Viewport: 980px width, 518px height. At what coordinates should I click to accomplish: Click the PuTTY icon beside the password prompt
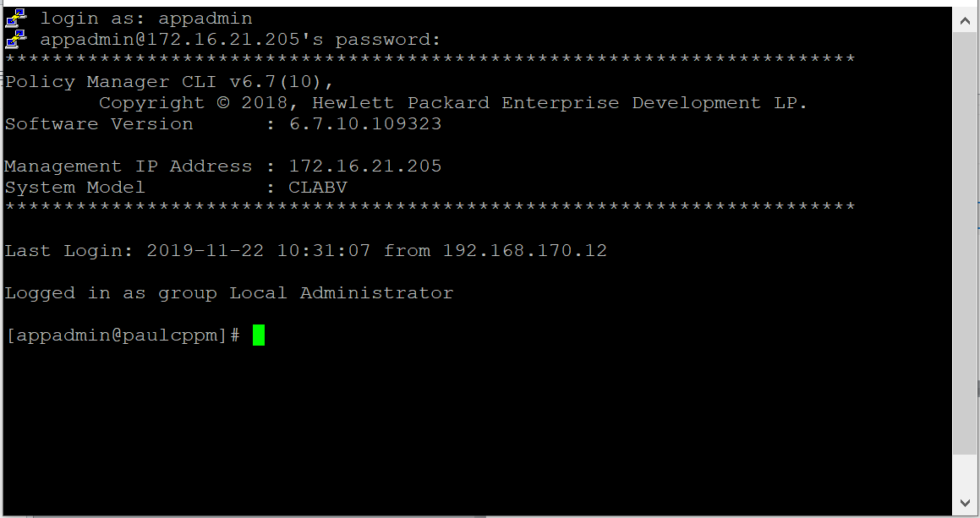pos(15,39)
